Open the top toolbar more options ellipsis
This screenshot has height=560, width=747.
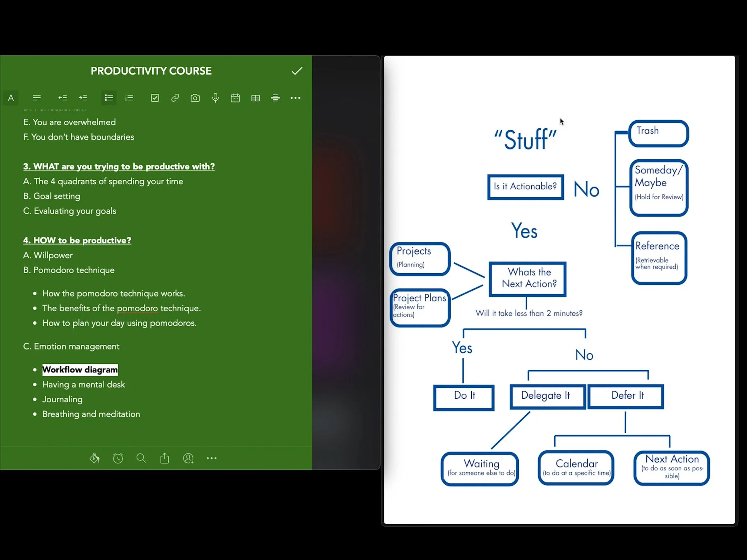[295, 98]
